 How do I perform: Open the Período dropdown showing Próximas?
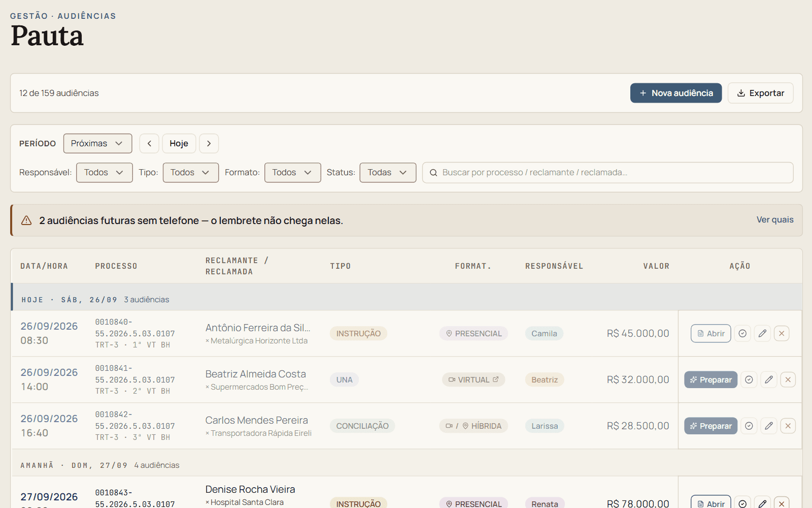click(97, 143)
